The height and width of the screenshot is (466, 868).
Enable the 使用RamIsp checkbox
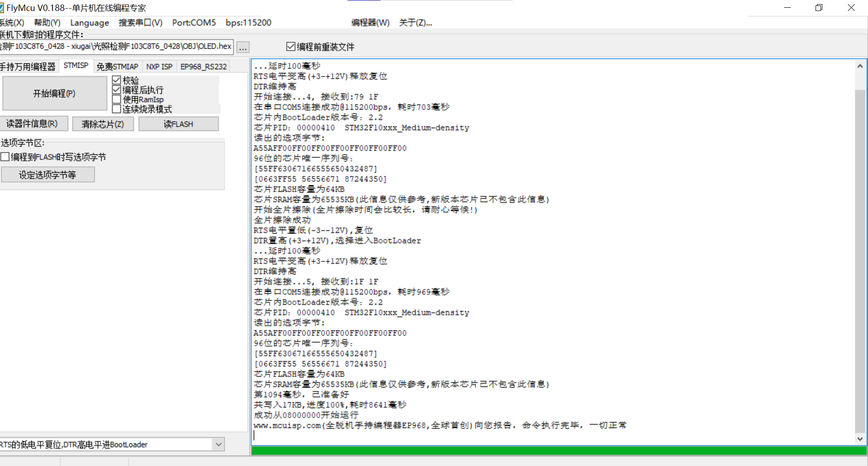tap(116, 99)
